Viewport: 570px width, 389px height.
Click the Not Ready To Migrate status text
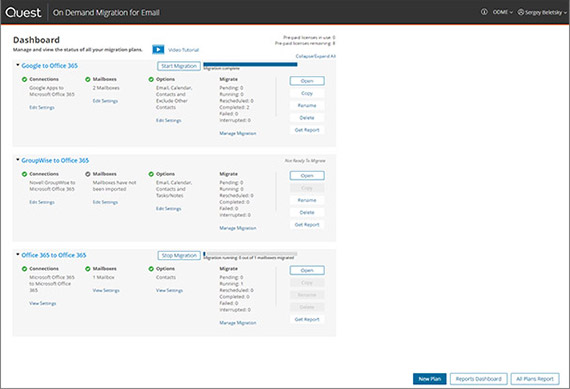tap(305, 161)
